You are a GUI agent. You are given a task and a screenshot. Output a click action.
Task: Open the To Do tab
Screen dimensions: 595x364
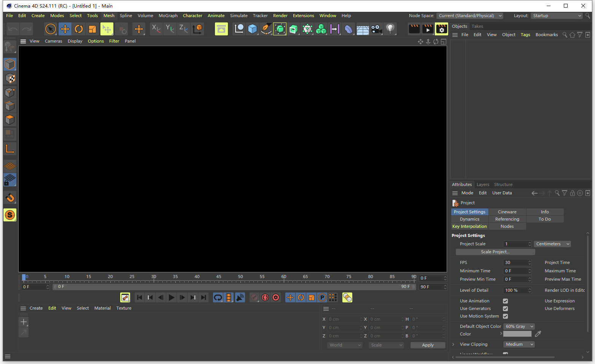(545, 219)
